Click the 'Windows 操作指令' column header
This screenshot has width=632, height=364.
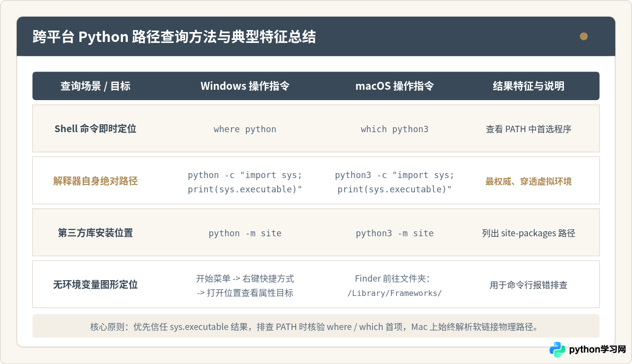245,86
